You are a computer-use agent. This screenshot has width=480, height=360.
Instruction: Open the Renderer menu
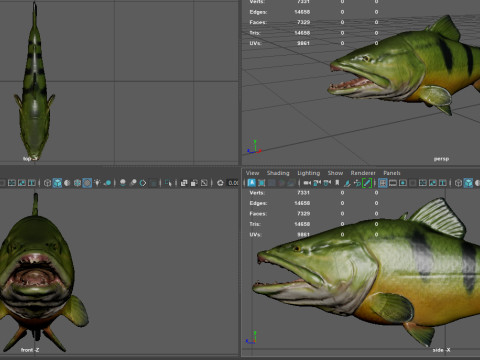click(363, 173)
